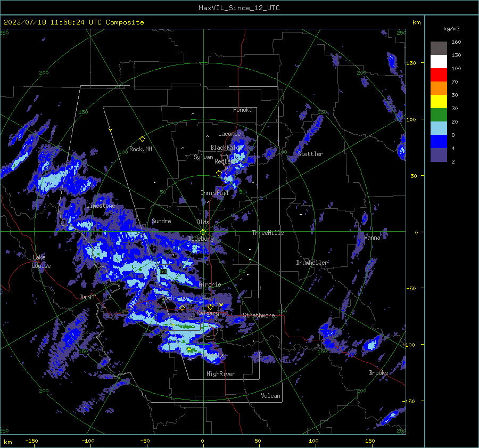Click the HighRiver city label

click(221, 374)
